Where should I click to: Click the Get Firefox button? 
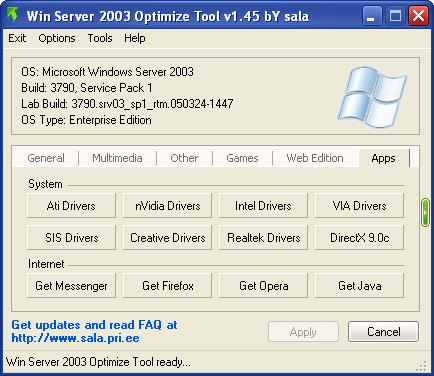pyautogui.click(x=167, y=286)
